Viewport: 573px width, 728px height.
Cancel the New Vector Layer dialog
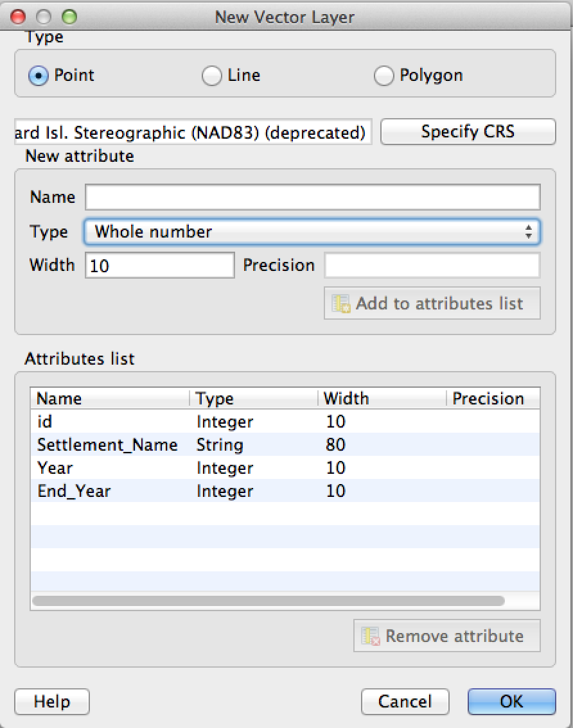point(405,702)
